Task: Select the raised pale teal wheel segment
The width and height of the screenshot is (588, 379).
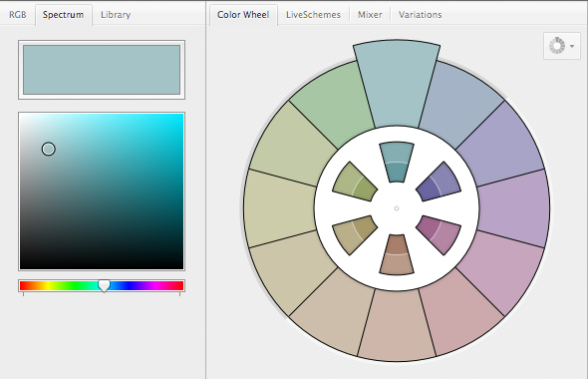Action: click(397, 85)
